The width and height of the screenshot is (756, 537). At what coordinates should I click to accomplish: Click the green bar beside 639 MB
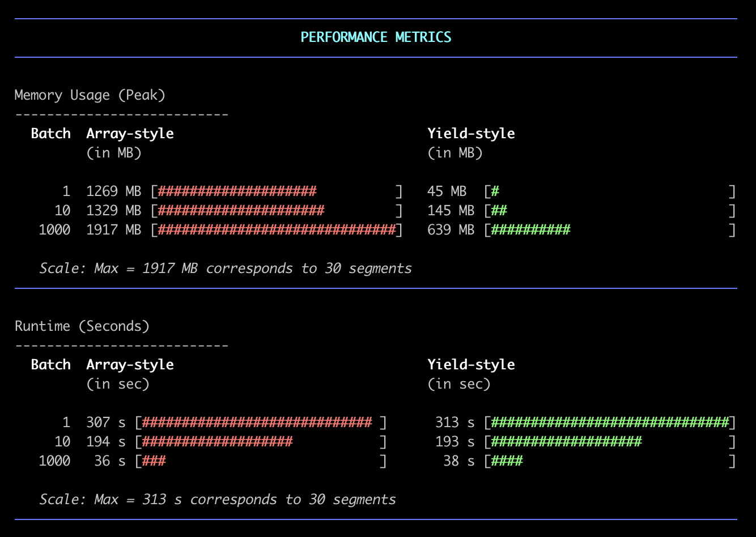(x=530, y=230)
